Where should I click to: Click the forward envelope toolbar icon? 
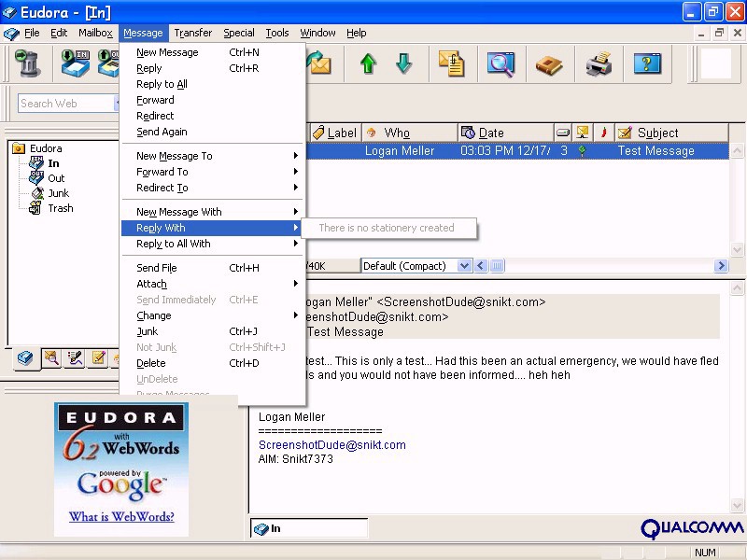tap(318, 63)
